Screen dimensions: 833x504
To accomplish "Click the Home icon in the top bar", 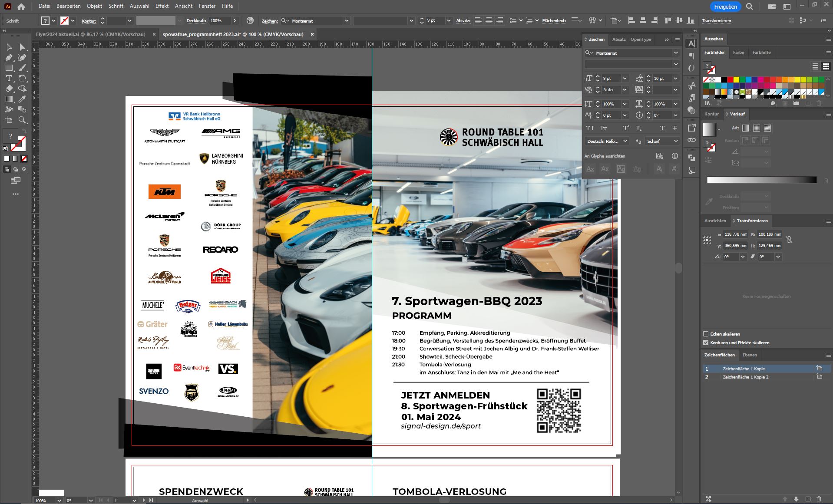I will tap(21, 7).
